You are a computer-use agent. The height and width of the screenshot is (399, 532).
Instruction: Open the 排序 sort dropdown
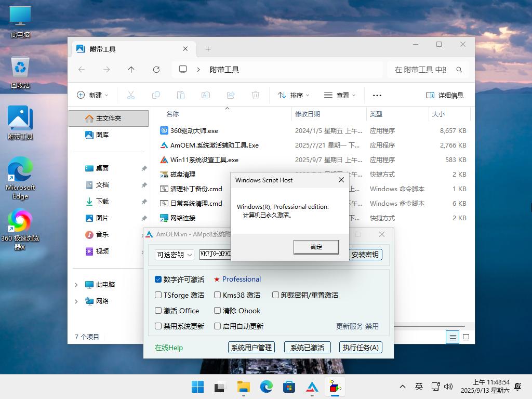pos(294,96)
